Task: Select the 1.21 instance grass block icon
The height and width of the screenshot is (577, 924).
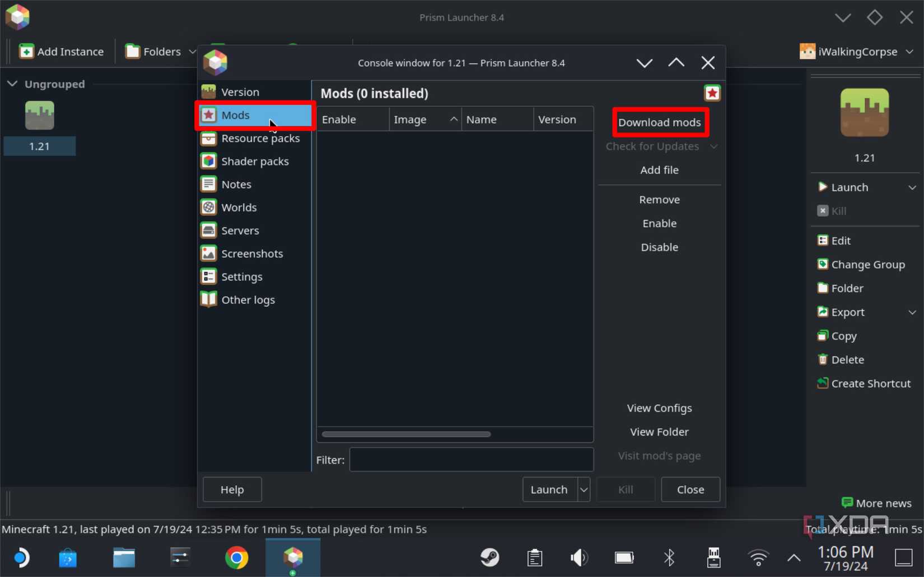Action: click(39, 115)
